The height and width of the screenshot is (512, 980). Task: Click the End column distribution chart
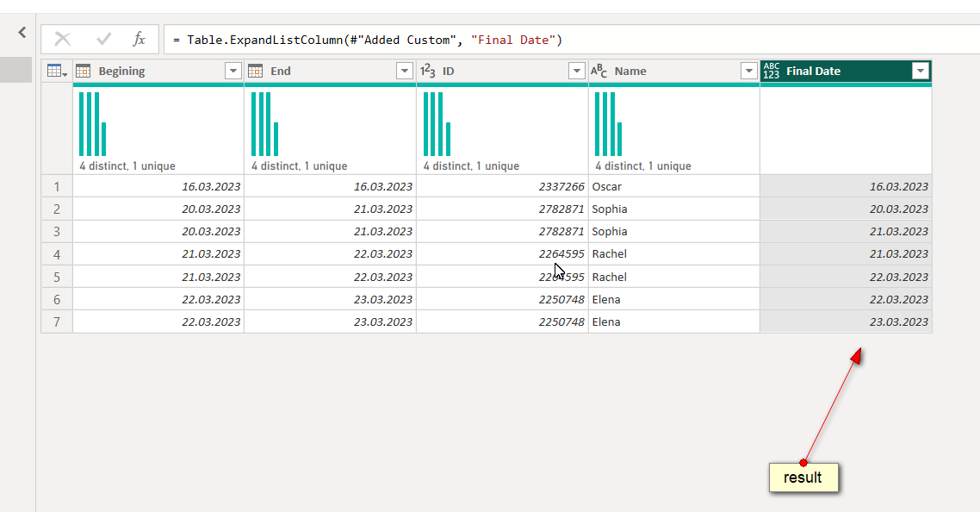(x=264, y=124)
